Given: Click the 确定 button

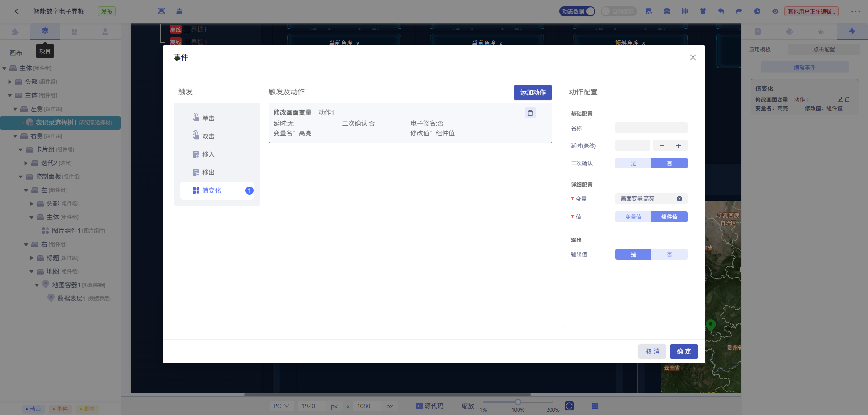Looking at the screenshot, I should [684, 351].
